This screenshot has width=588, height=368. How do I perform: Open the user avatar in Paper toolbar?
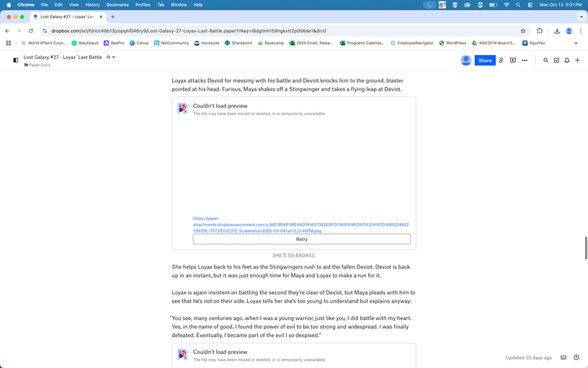pos(466,60)
